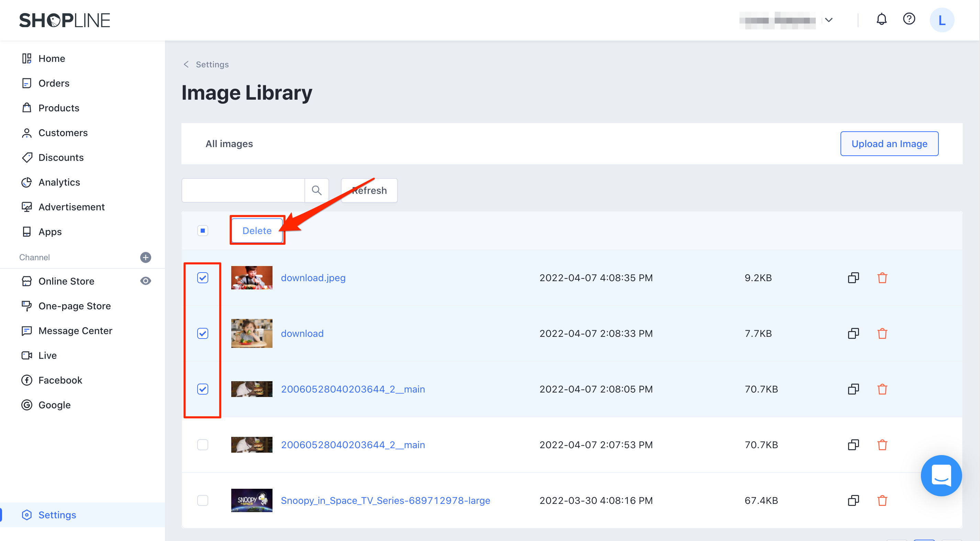Viewport: 980px width, 541px height.
Task: Open Products in the sidebar
Action: pyautogui.click(x=58, y=108)
